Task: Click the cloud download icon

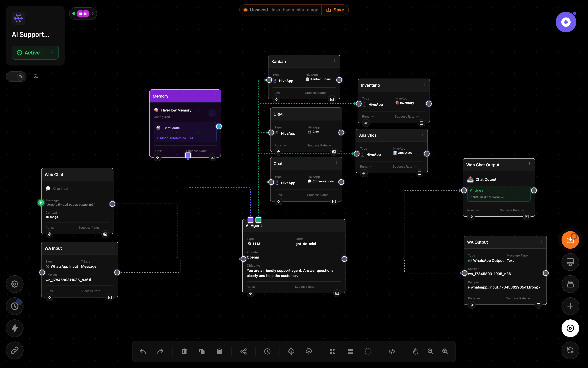Action: click(291, 351)
